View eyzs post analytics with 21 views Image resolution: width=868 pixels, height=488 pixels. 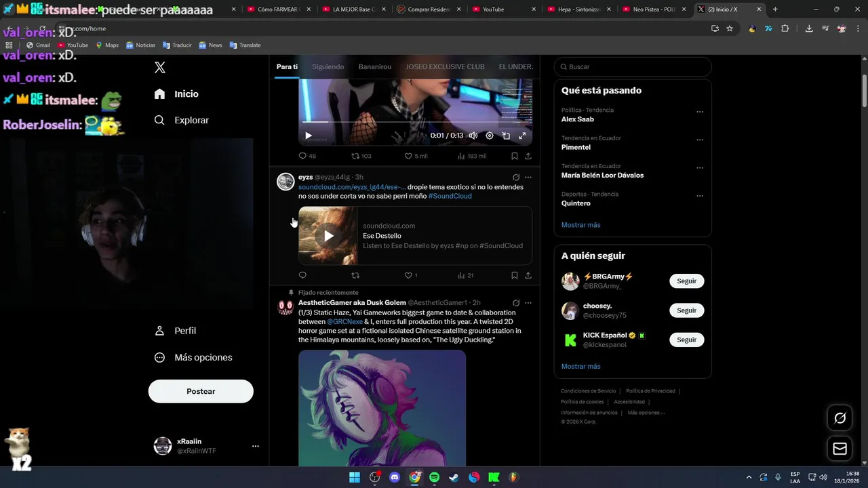pos(465,275)
